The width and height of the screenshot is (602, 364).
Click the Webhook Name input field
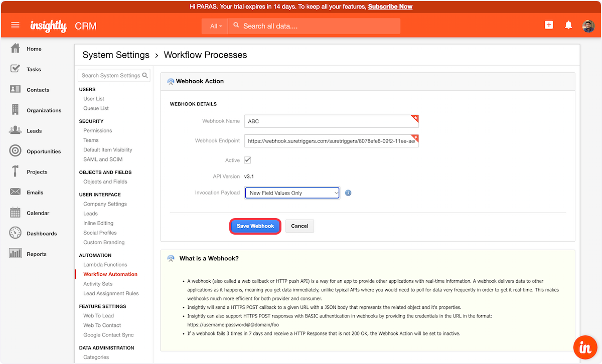pyautogui.click(x=331, y=121)
